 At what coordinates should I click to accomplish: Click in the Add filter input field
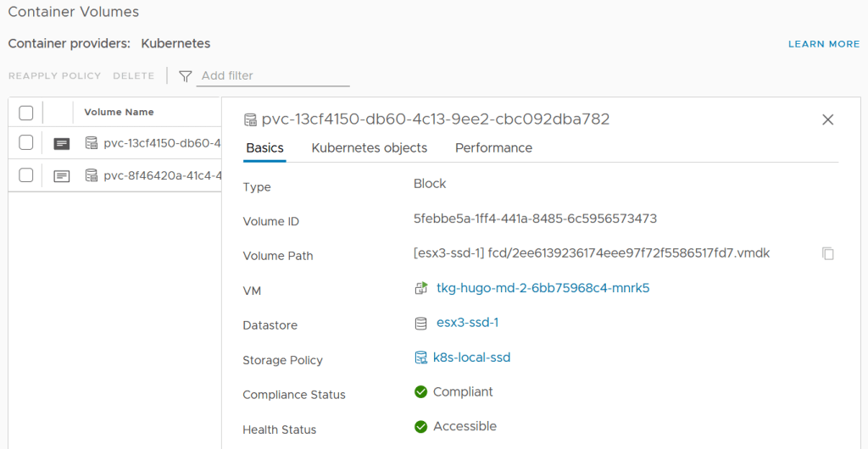[273, 76]
